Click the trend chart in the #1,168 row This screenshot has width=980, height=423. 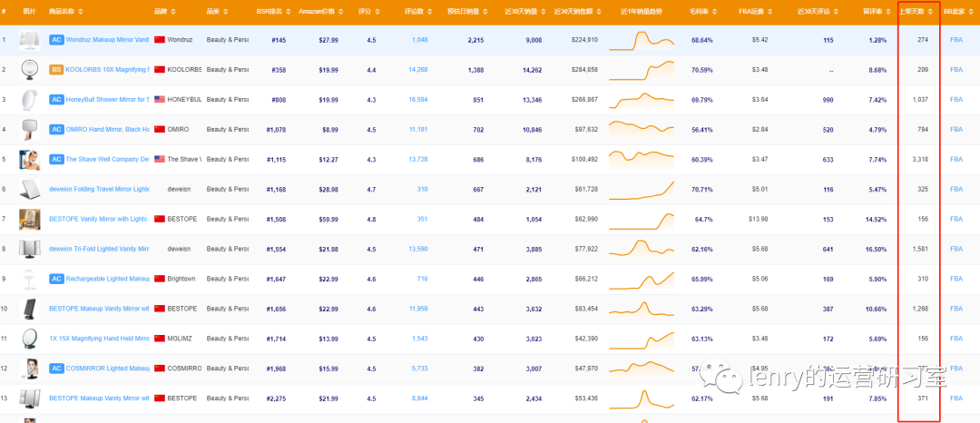(x=642, y=190)
